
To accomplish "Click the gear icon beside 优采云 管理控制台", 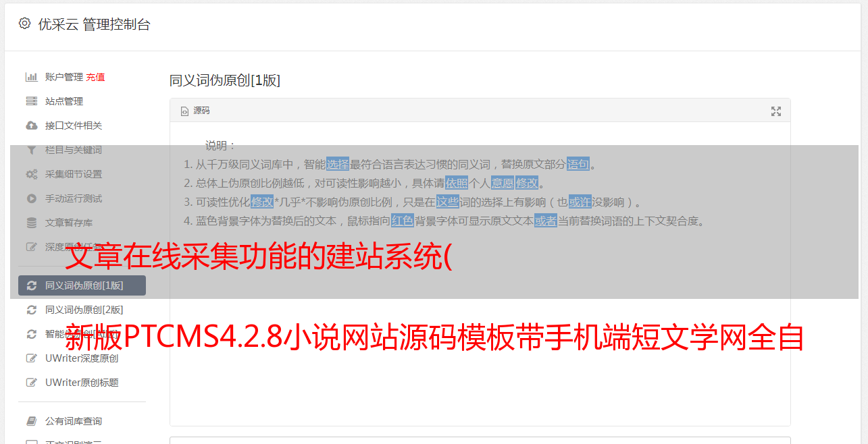I will tap(24, 23).
